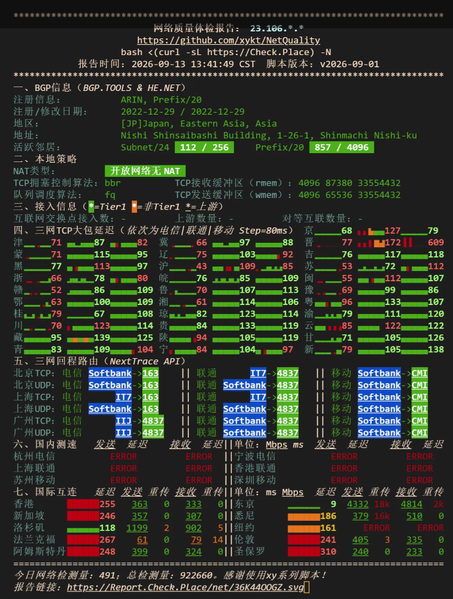Select 悉尼 latency value 186

click(328, 516)
